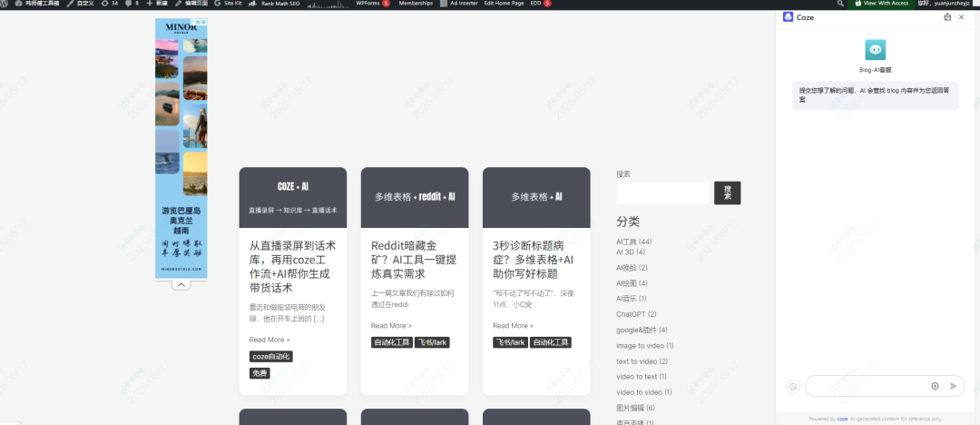Open comments bubble showing 8
Image resolution: width=980 pixels, height=425 pixels.
(x=132, y=3)
